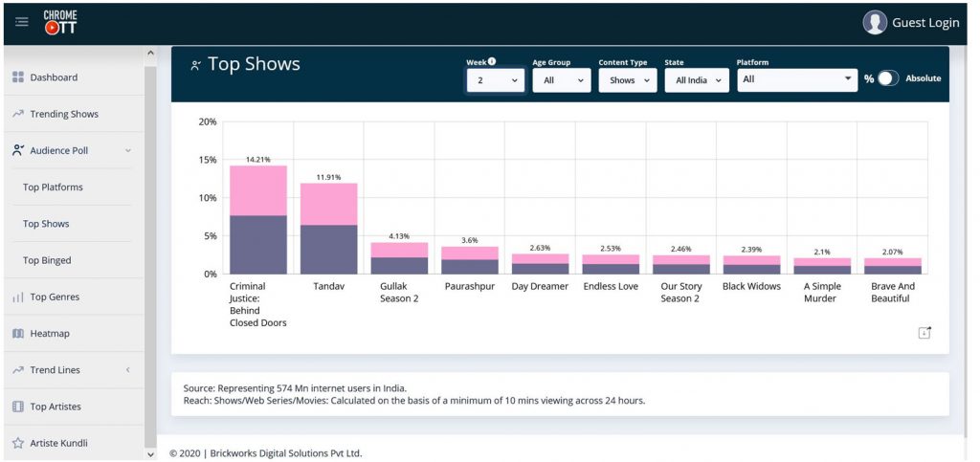980x462 pixels.
Task: Click the chart export icon
Action: pyautogui.click(x=924, y=332)
